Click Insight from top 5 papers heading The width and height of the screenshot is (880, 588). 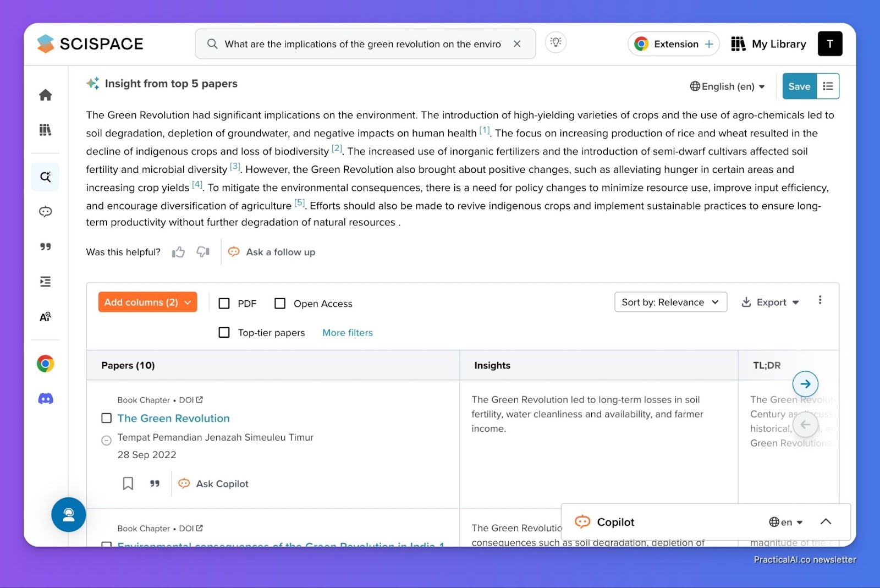coord(171,84)
